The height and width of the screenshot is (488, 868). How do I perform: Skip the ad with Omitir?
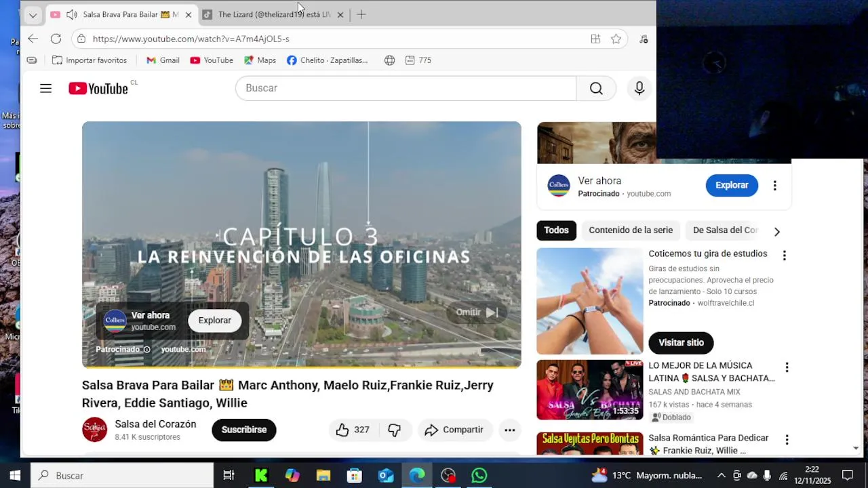477,312
